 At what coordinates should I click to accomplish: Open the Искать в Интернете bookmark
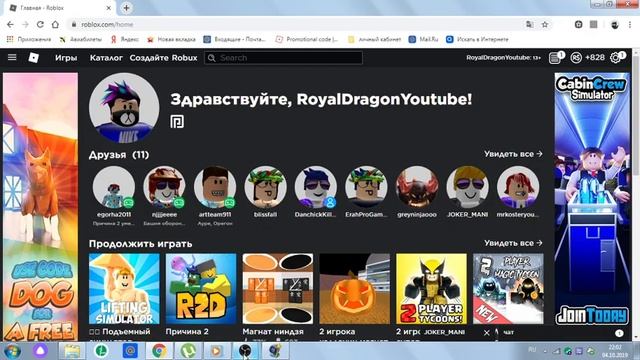477,39
